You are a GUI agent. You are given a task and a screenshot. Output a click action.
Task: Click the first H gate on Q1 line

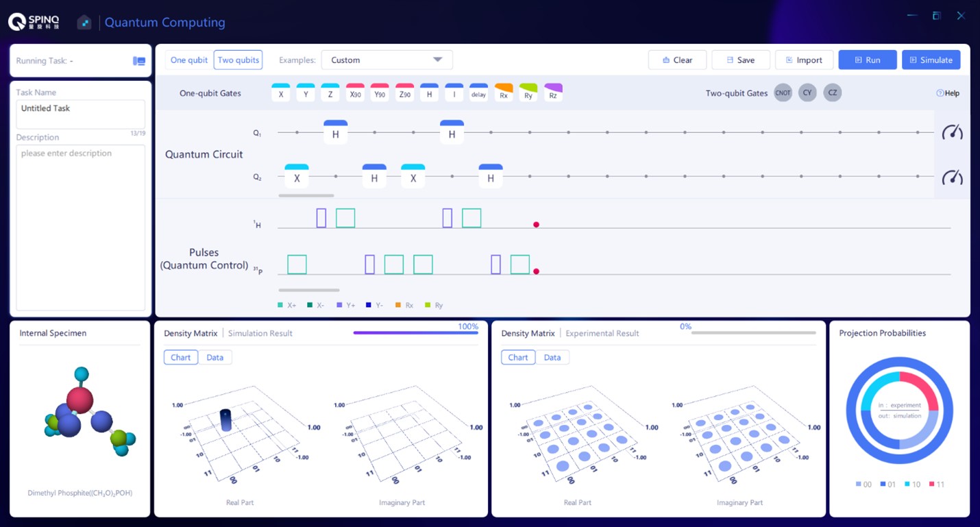tap(336, 132)
